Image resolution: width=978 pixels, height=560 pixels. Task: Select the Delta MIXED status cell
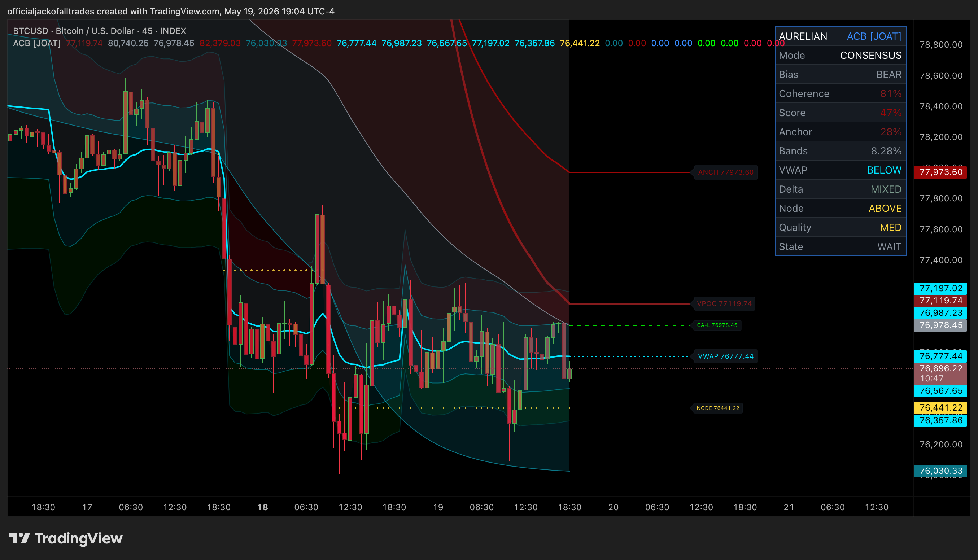click(871, 189)
